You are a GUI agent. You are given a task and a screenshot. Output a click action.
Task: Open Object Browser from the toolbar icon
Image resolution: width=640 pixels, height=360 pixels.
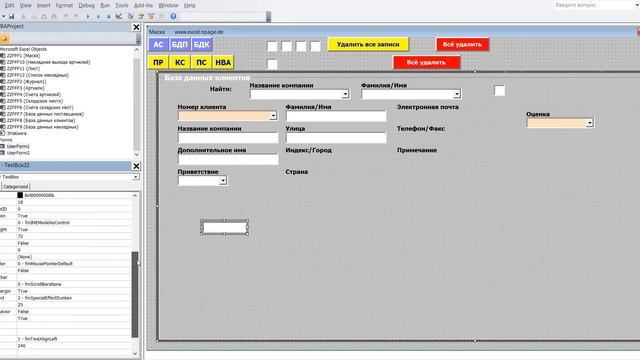pyautogui.click(x=151, y=16)
